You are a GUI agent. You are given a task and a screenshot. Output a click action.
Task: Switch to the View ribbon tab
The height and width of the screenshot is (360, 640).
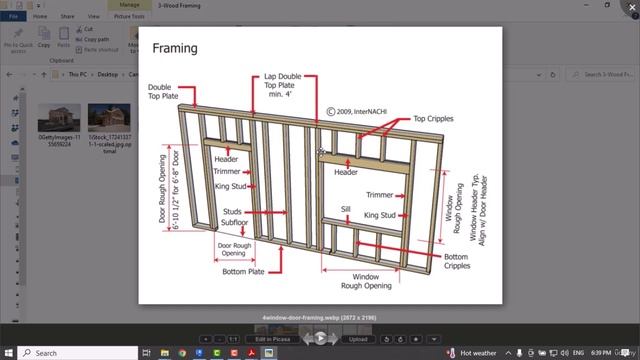[x=93, y=16]
